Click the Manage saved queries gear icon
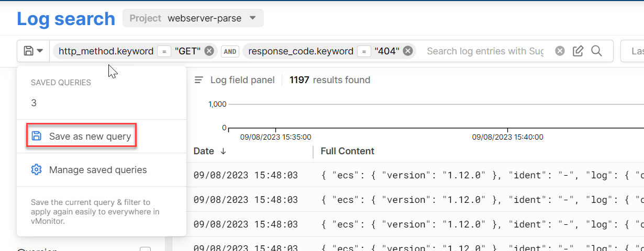 click(36, 169)
